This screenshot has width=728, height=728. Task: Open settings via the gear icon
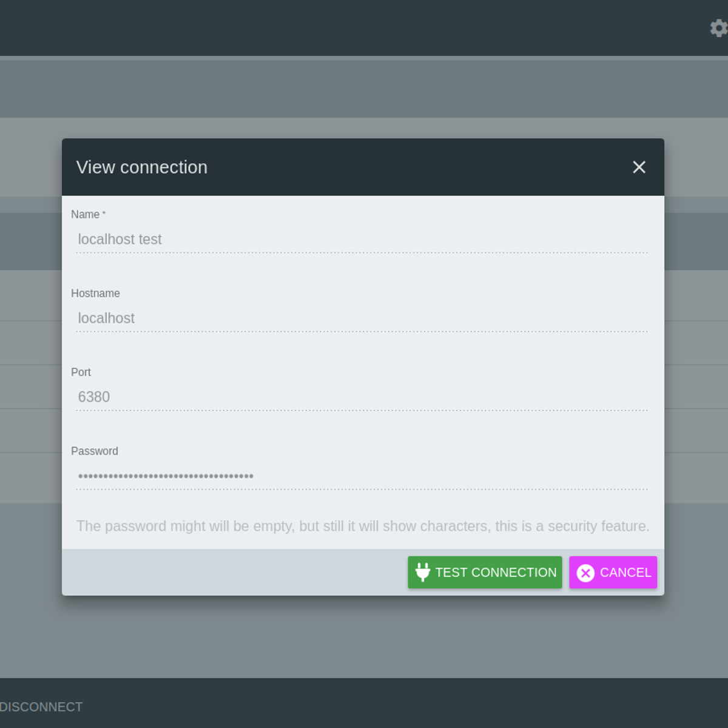coord(718,28)
